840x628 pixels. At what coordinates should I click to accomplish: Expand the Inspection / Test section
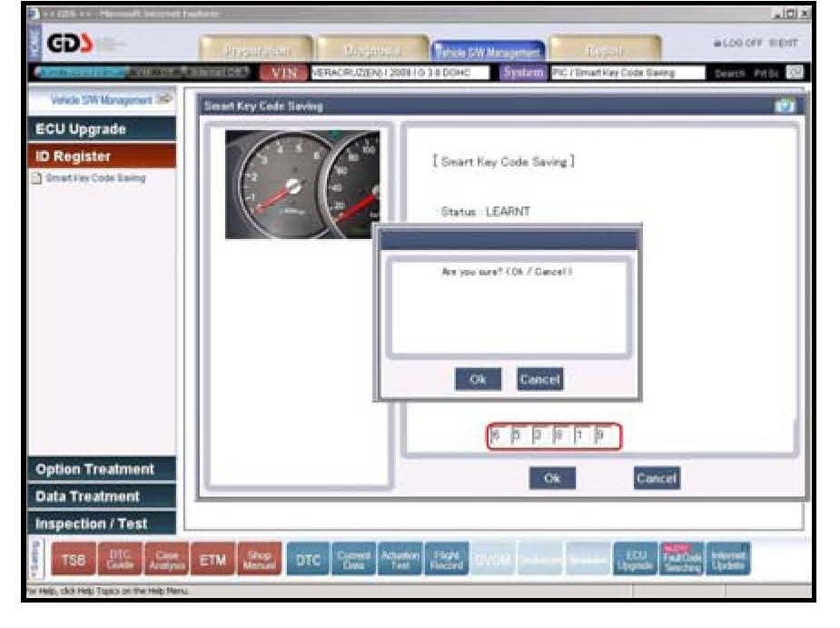coord(102,523)
